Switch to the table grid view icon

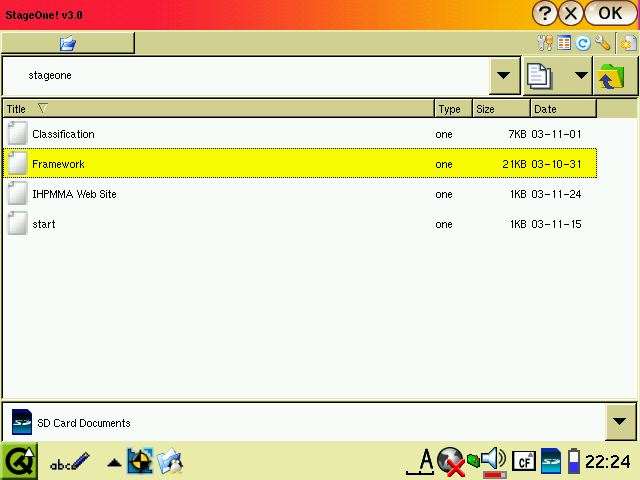click(564, 43)
